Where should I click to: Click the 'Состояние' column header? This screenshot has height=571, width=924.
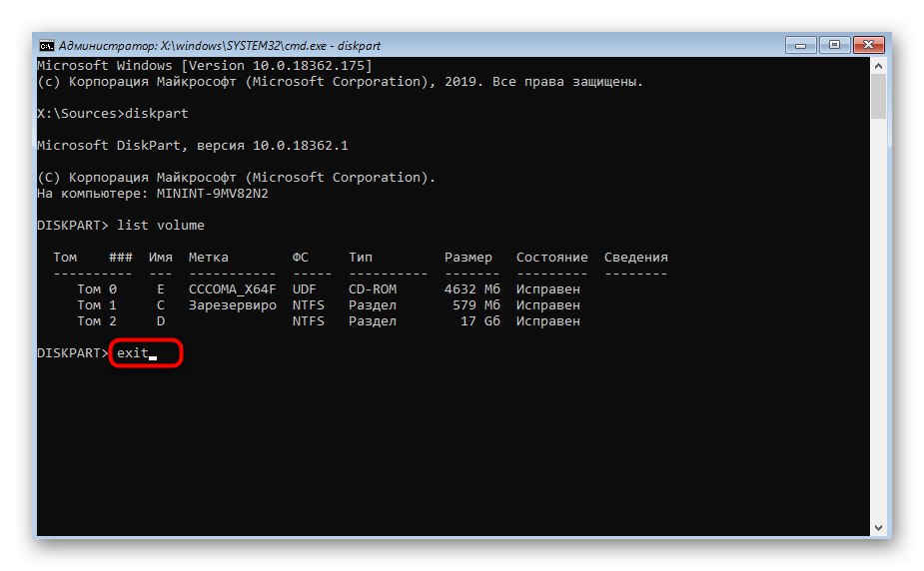point(551,258)
